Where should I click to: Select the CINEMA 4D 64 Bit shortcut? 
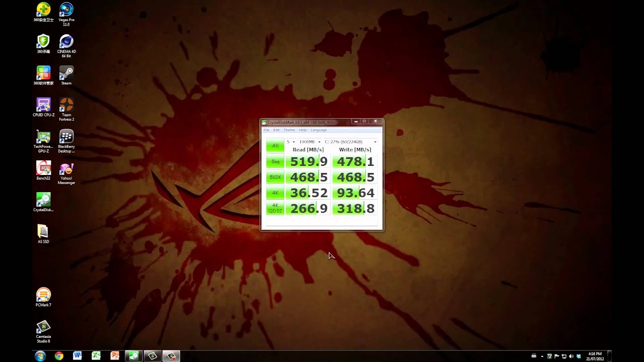pyautogui.click(x=66, y=46)
